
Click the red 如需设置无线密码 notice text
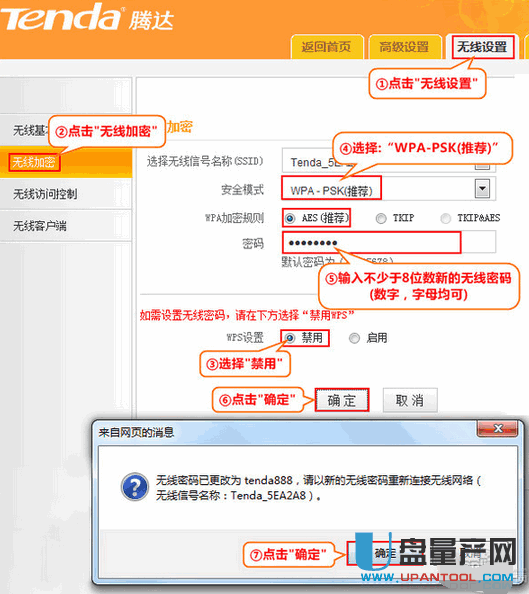click(247, 315)
